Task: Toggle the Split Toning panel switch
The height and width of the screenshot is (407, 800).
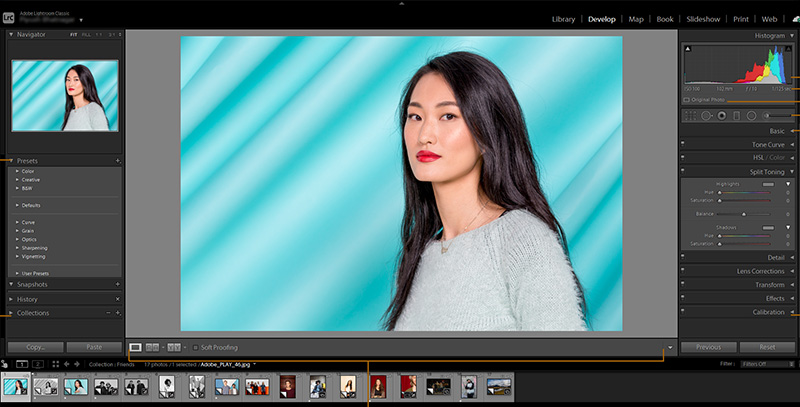Action: (683, 172)
